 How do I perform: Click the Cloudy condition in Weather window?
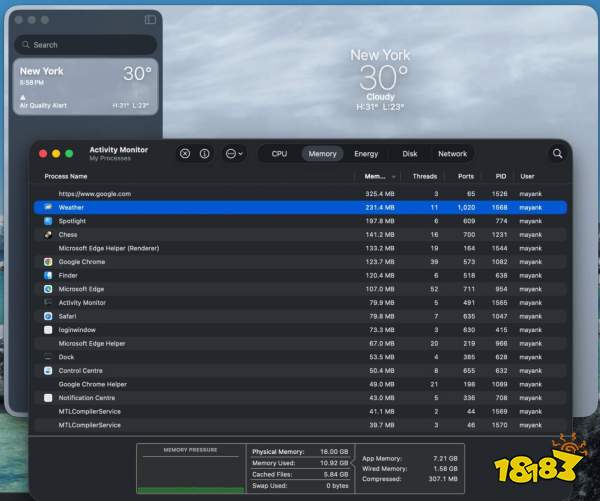point(380,97)
